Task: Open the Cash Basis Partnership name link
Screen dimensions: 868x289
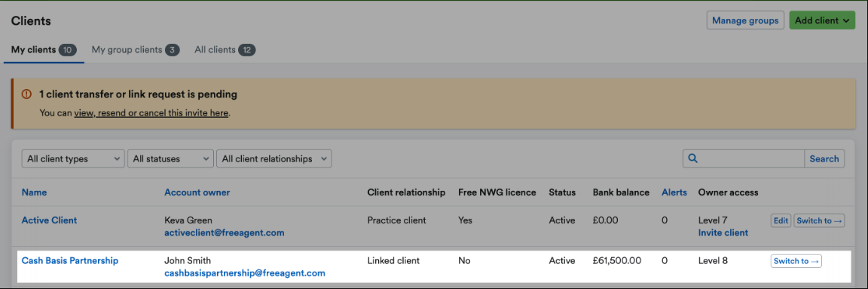Action: tap(70, 260)
